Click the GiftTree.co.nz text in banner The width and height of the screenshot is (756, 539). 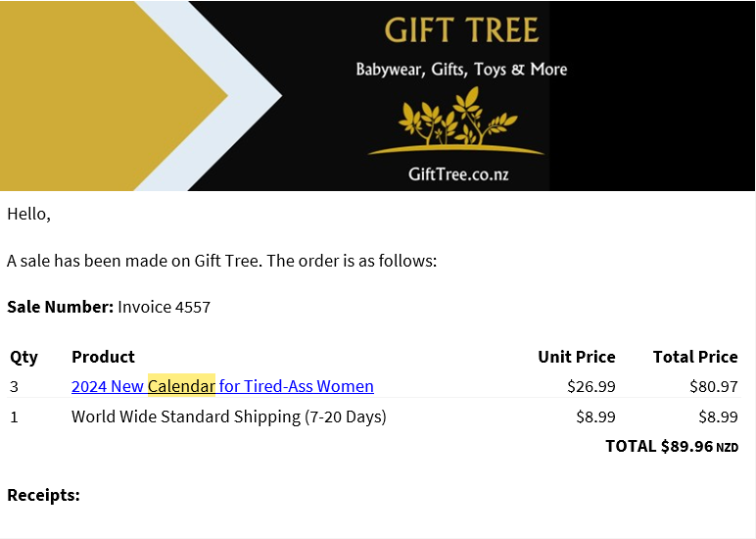[x=458, y=174]
